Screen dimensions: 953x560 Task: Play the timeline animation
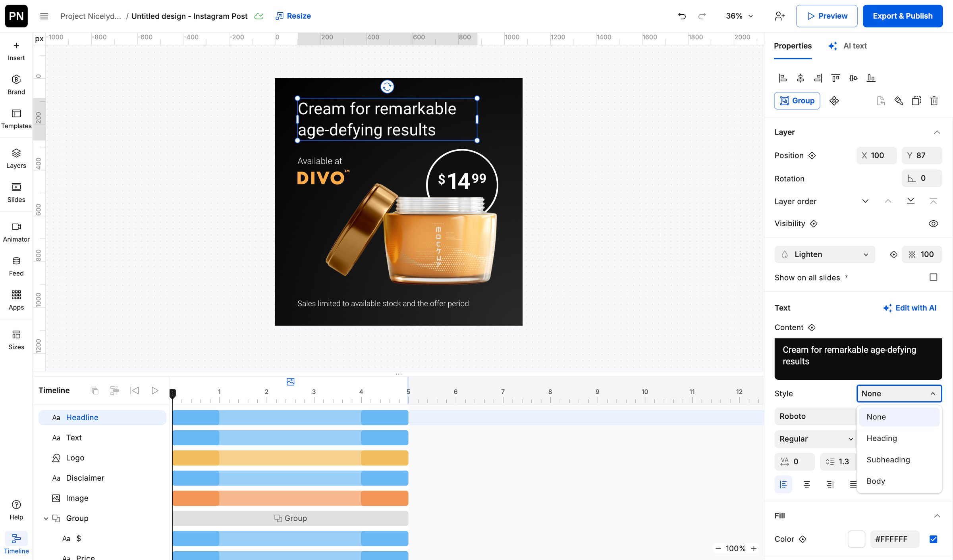point(155,391)
